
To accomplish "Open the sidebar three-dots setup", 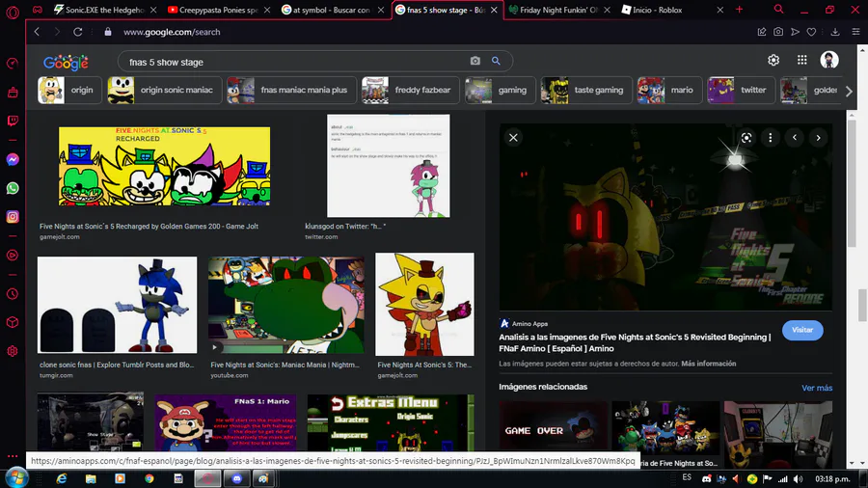I will tap(13, 456).
